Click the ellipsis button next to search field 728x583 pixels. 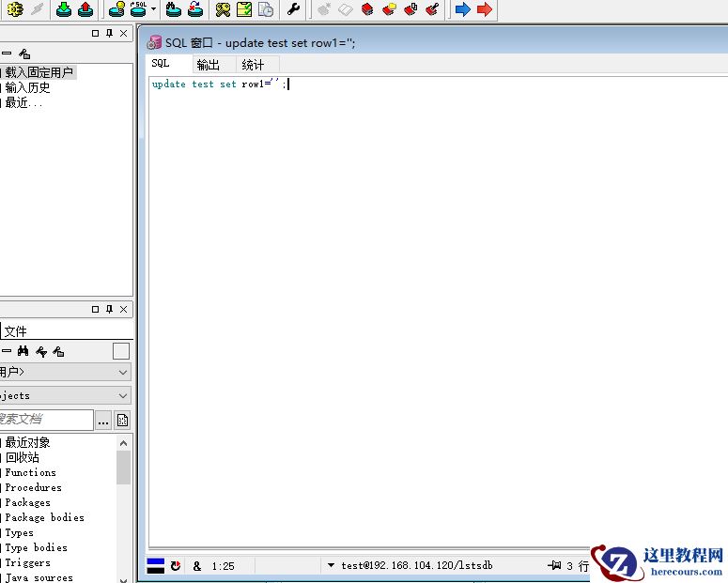[x=103, y=421]
